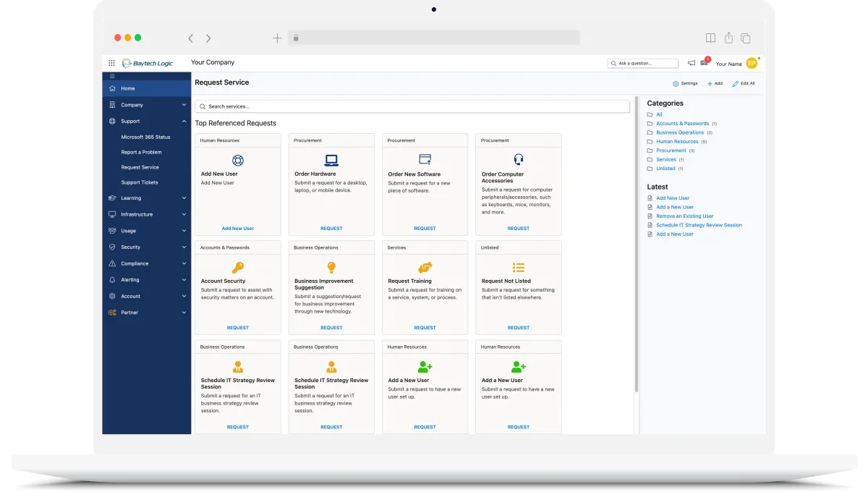Click the Edit All pencil button
The image size is (868, 492).
[744, 83]
